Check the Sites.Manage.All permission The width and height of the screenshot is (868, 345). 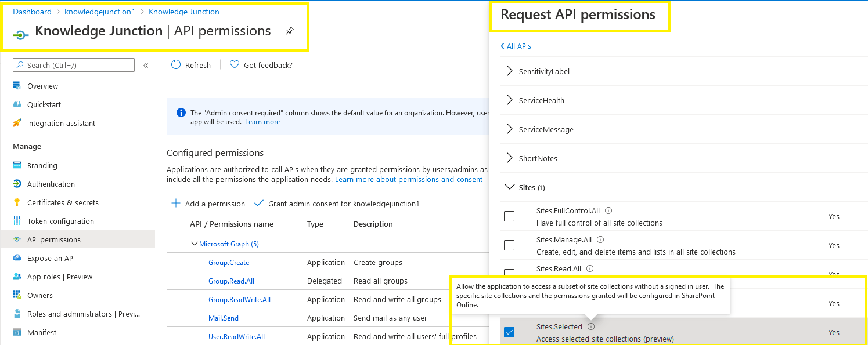point(509,245)
